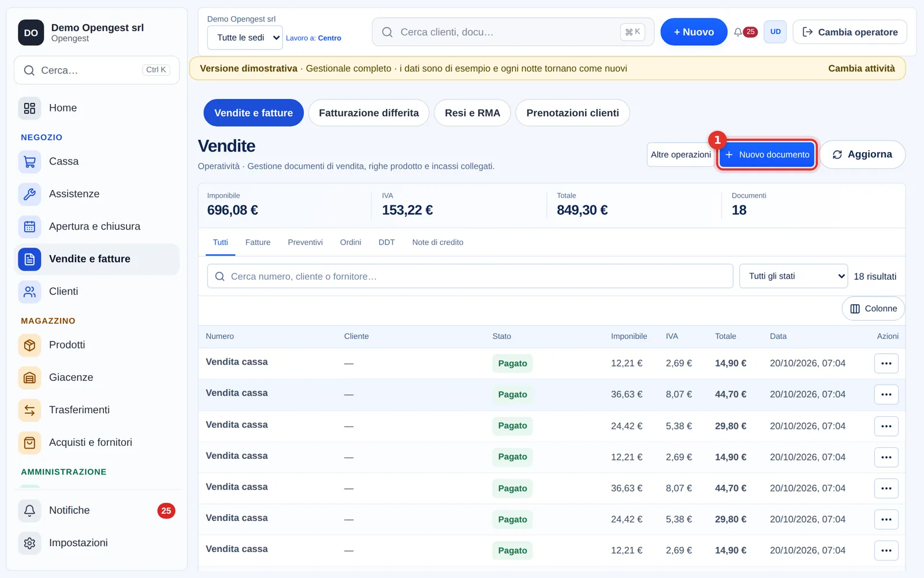Click Cambia operatore button
The width and height of the screenshot is (924, 578).
[850, 32]
